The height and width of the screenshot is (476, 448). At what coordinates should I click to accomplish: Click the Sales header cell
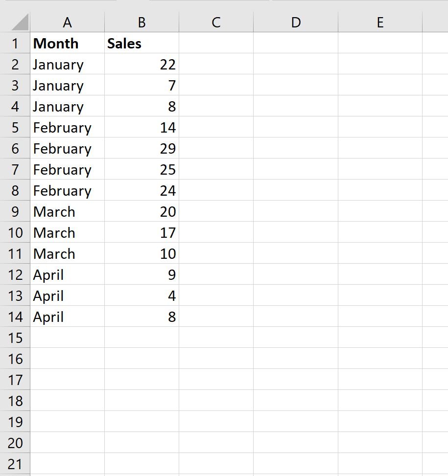click(142, 43)
